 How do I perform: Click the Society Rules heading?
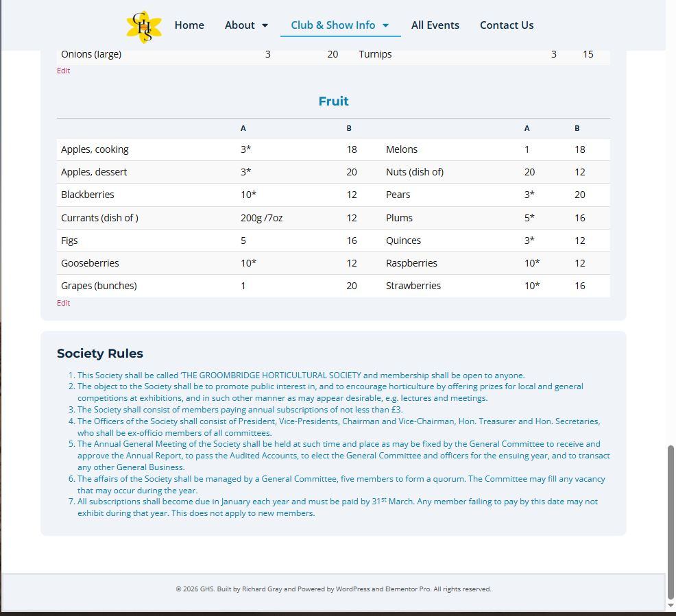(x=100, y=354)
